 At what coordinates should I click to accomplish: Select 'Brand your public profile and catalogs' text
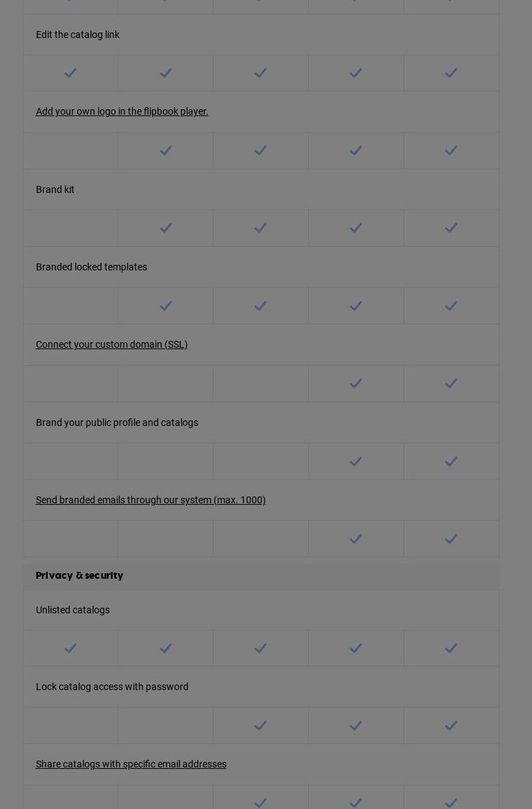(117, 422)
